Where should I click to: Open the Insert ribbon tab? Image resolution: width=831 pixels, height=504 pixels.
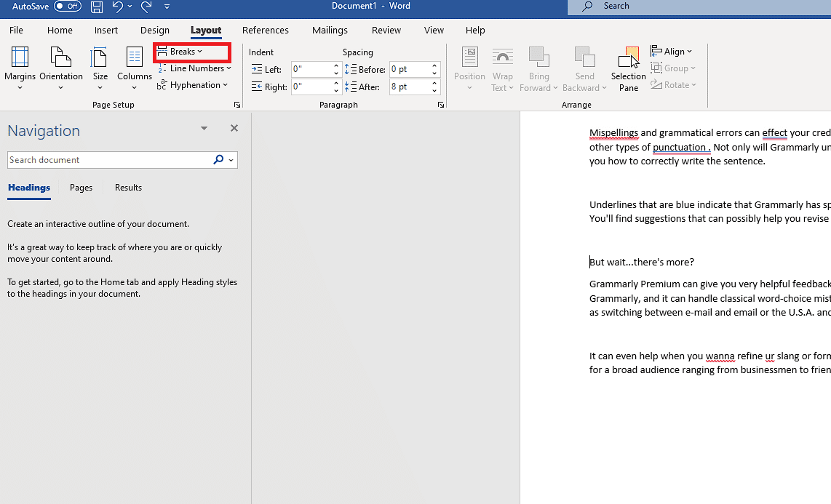pos(106,31)
